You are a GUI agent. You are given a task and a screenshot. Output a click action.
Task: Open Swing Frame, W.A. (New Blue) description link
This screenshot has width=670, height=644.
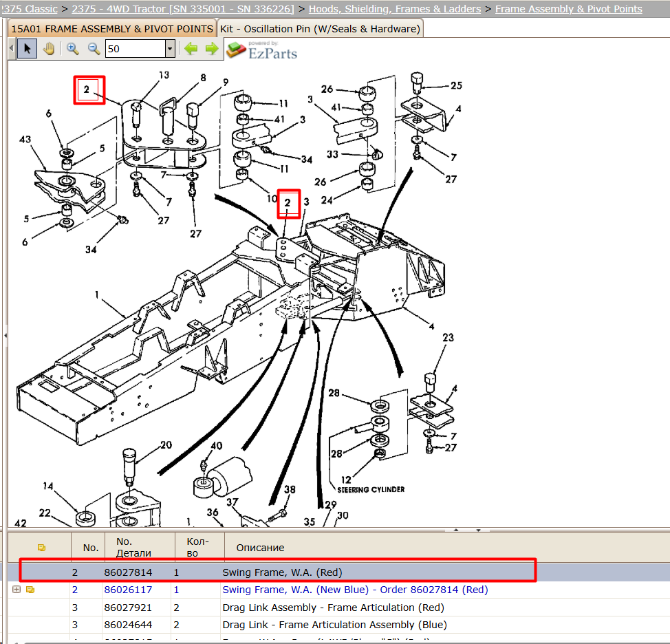coord(355,590)
